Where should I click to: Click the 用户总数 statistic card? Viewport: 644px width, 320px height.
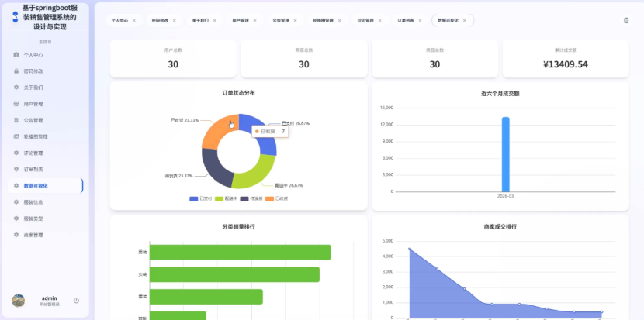(x=173, y=59)
